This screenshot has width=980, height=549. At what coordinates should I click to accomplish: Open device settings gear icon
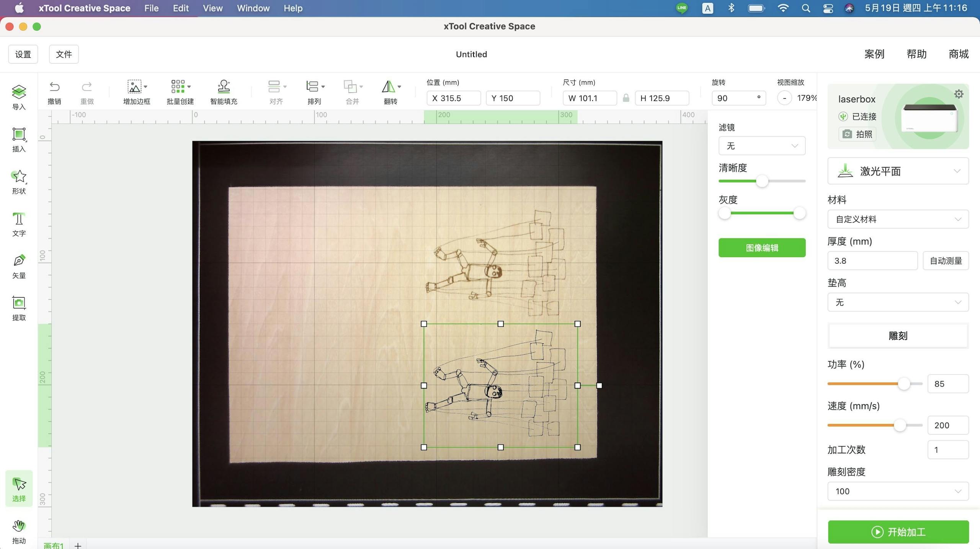(x=959, y=94)
